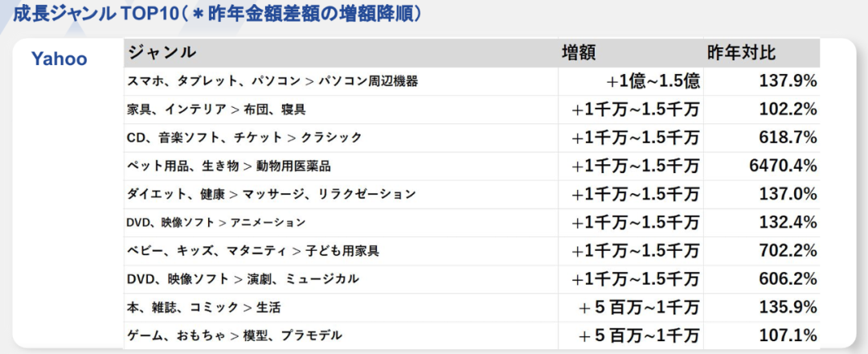The height and width of the screenshot is (354, 868).
Task: Click the 137.9% year-over-year value
Action: point(788,81)
